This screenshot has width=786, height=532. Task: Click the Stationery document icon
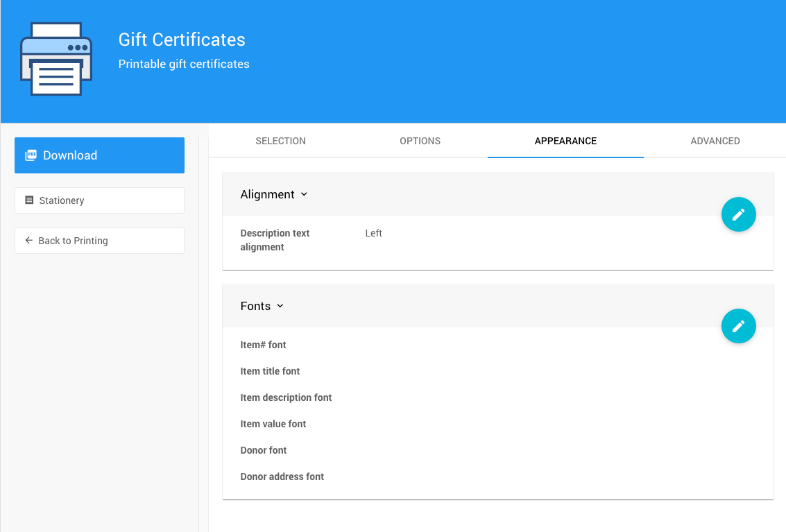(x=29, y=200)
